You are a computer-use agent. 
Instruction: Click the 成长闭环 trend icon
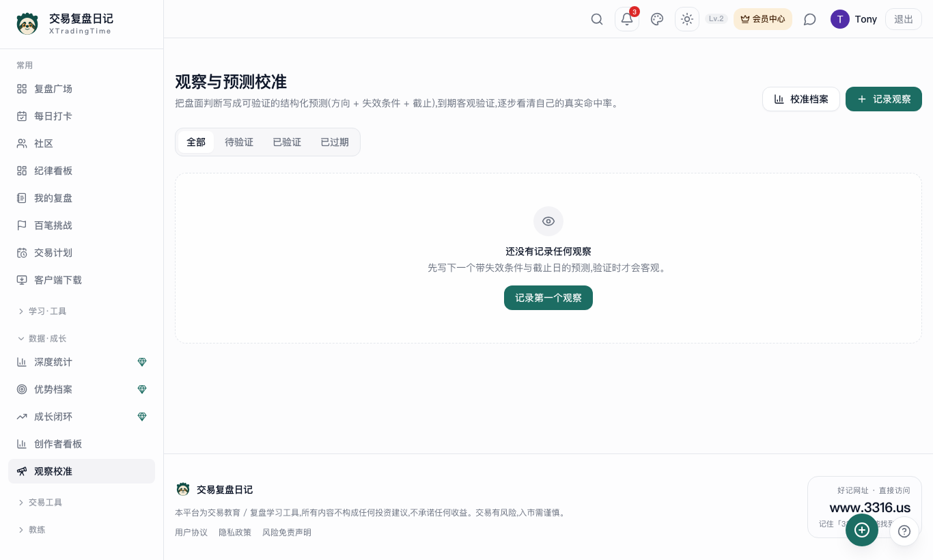(x=22, y=417)
